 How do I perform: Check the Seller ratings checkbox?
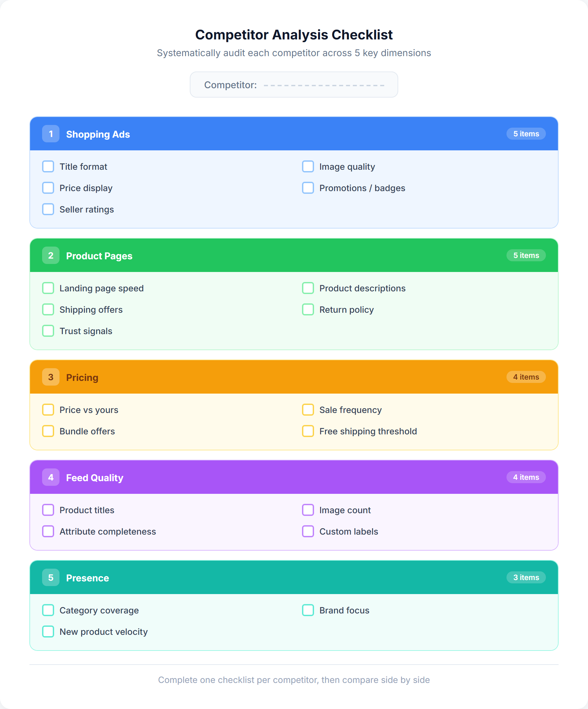48,209
